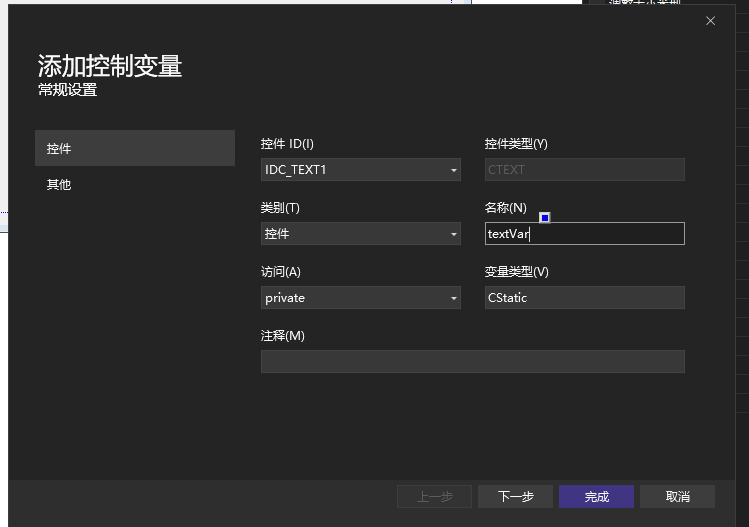Click into the 注释 comment field
Screen dimensions: 749x527
click(x=472, y=362)
